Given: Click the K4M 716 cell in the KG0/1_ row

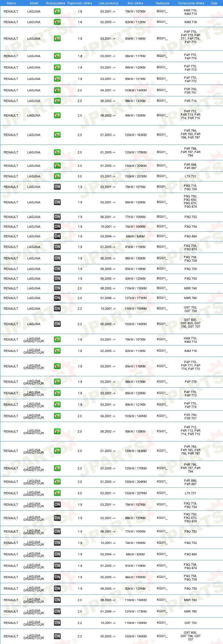Looking at the screenshot, I should click(190, 351).
